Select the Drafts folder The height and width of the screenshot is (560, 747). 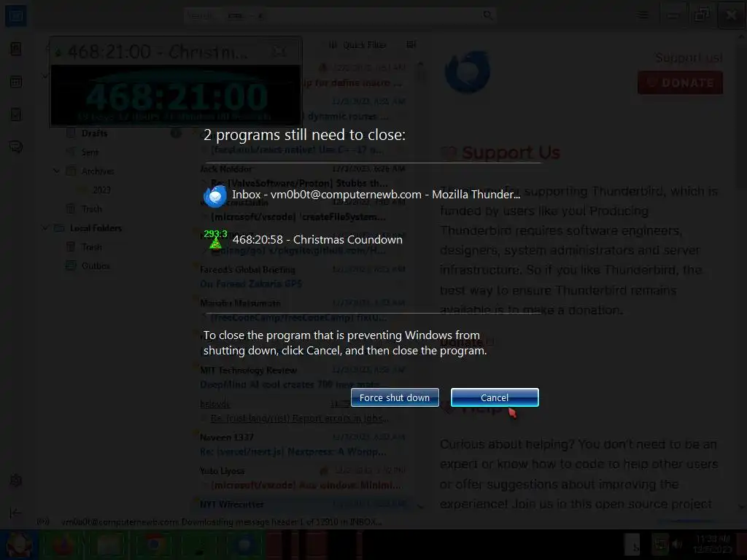[x=94, y=133]
